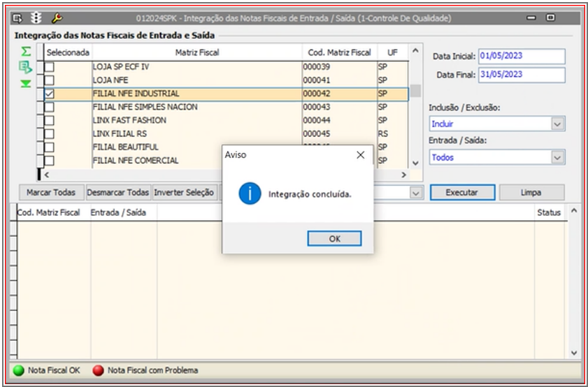The width and height of the screenshot is (588, 387).
Task: Check the LINX FILIAL RS checkbox
Action: tap(49, 133)
